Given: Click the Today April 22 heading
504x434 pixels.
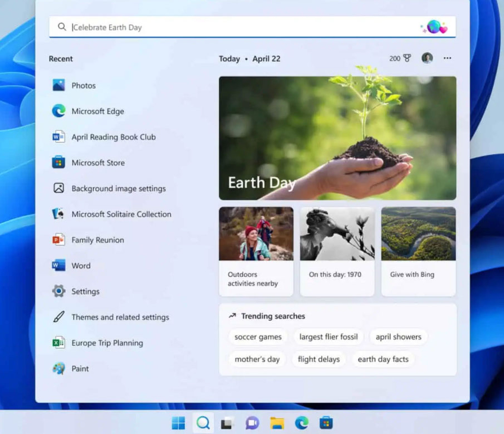Looking at the screenshot, I should [250, 59].
